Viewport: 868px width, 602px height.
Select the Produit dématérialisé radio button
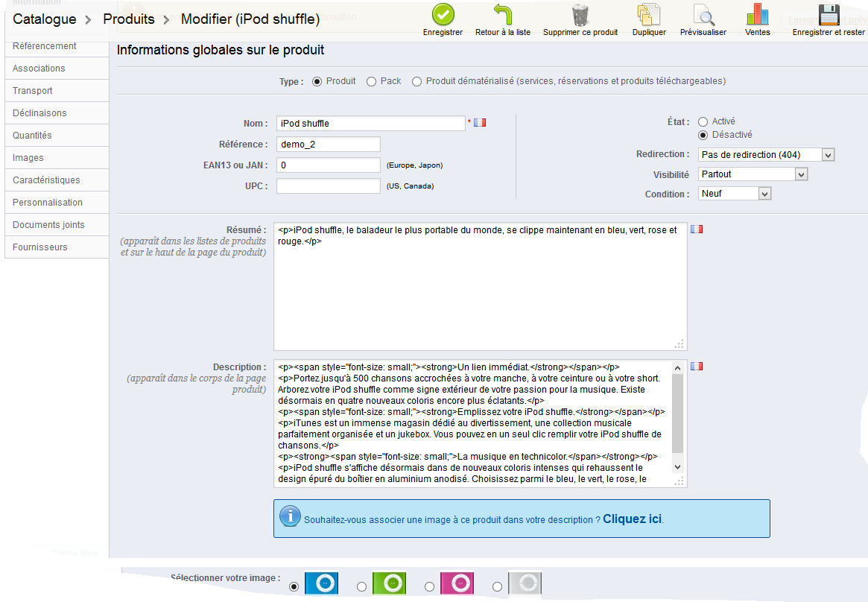click(x=416, y=82)
